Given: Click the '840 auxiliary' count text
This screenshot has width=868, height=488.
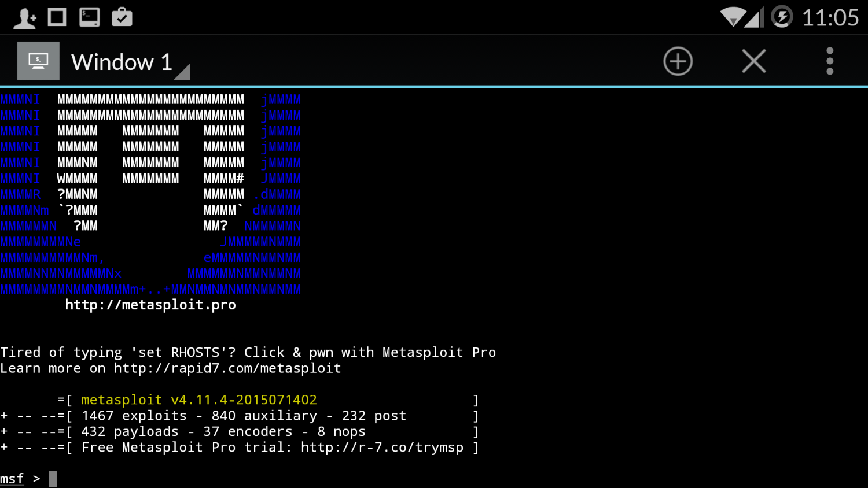Looking at the screenshot, I should [264, 416].
